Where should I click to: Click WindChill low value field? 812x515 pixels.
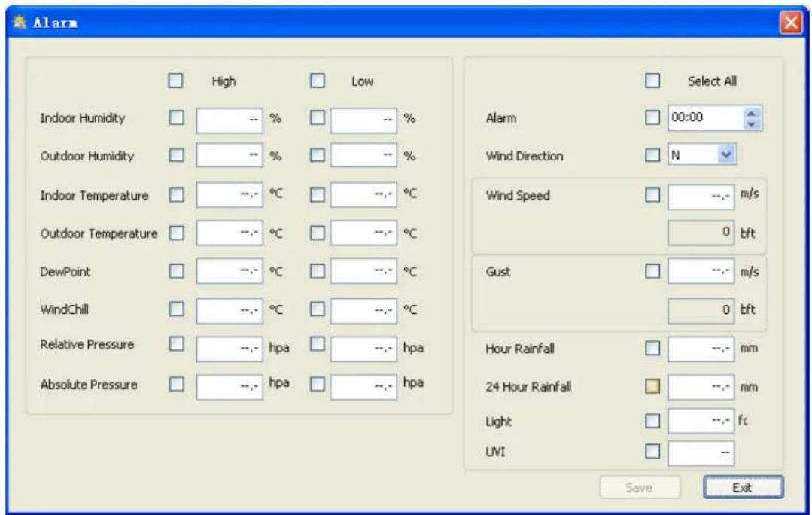click(x=363, y=310)
